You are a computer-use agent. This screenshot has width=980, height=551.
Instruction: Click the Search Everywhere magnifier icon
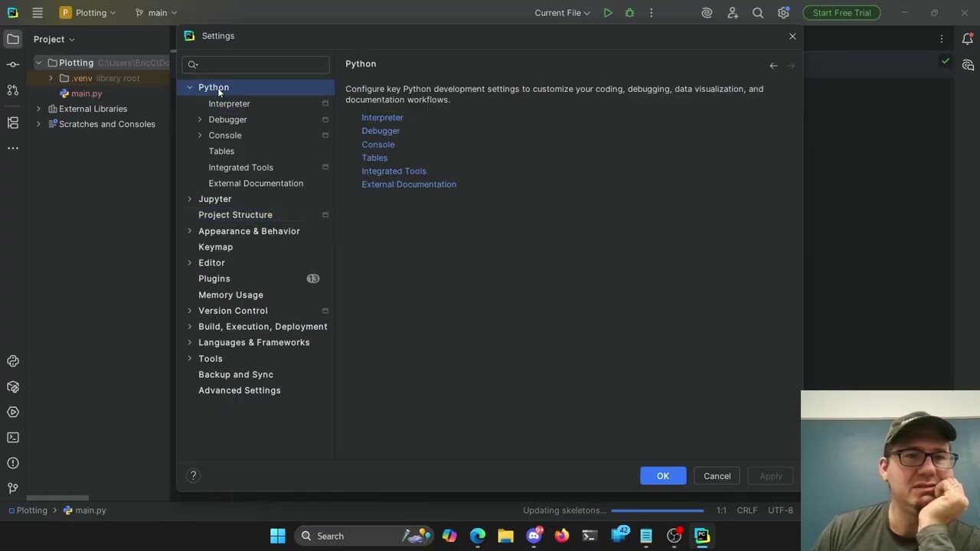pos(758,13)
